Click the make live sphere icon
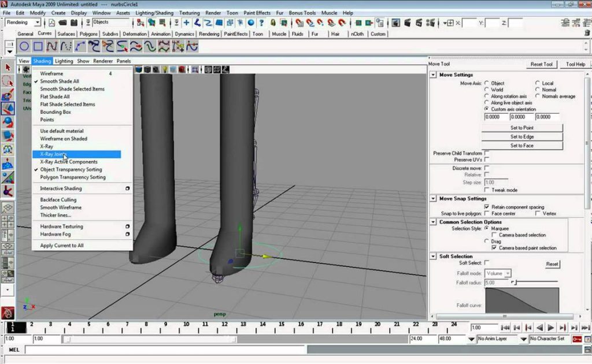592x364 pixels. (x=251, y=23)
